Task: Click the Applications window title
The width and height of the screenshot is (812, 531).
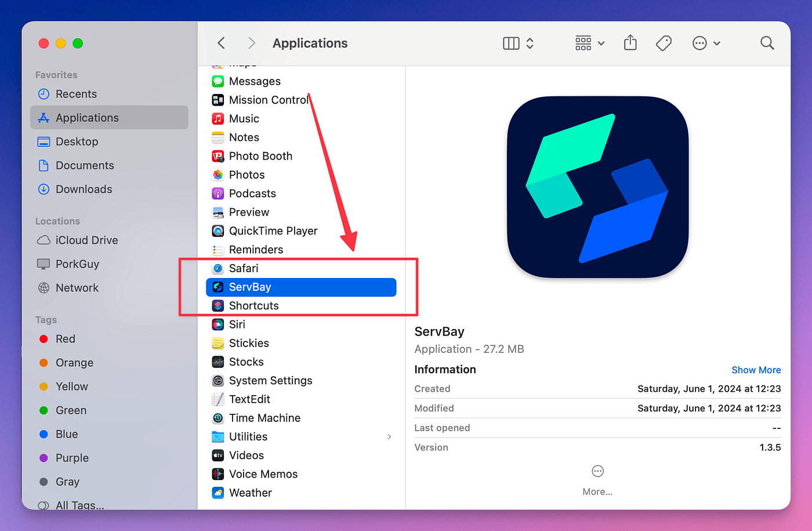Action: [310, 44]
